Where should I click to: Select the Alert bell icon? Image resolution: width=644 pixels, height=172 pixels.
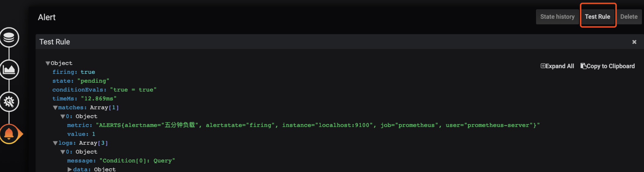coord(9,134)
